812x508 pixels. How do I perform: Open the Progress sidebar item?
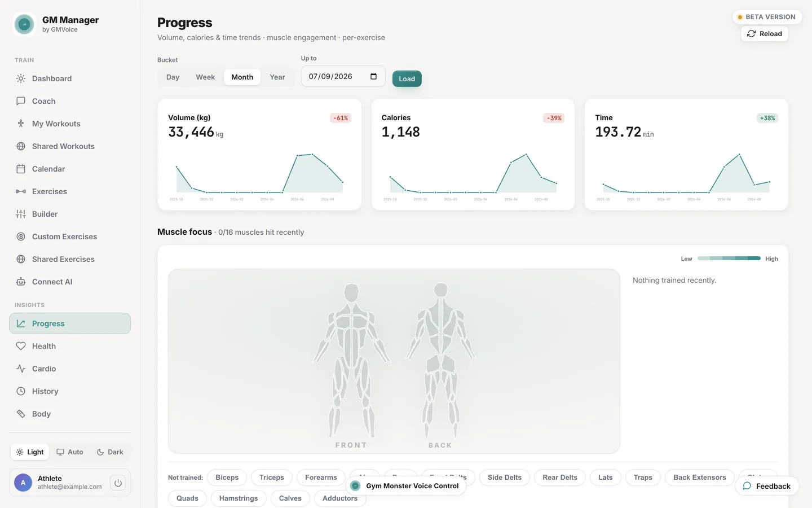pos(70,323)
